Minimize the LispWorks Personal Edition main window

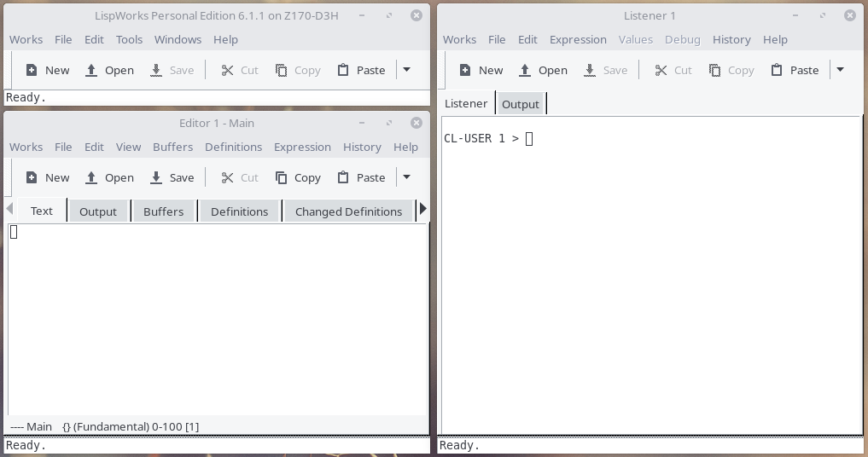362,15
